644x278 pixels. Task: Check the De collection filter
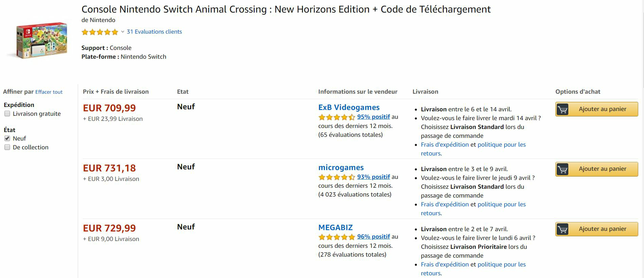click(x=7, y=147)
